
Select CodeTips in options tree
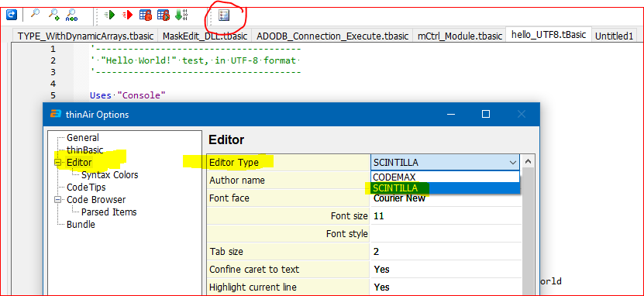point(86,188)
